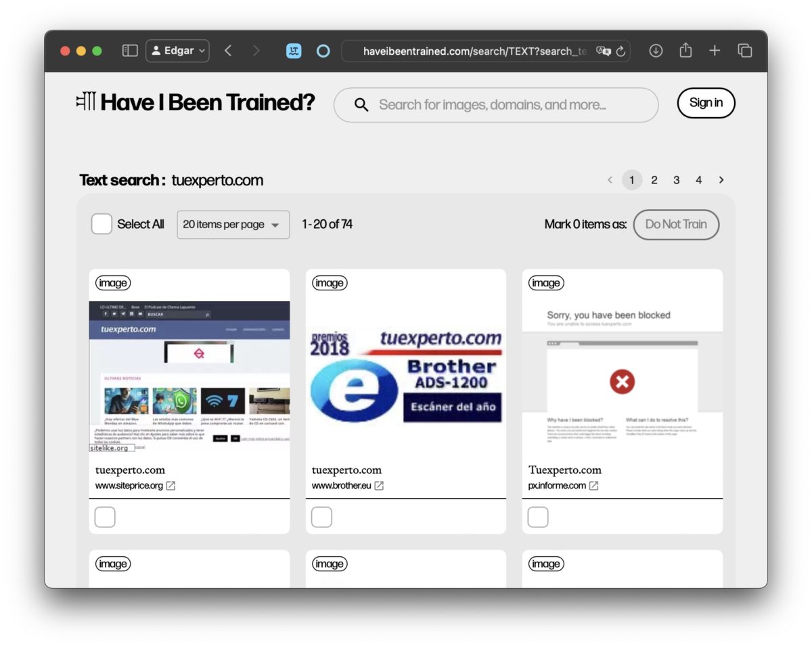This screenshot has height=647, width=812.
Task: Click the image tag on the brother.eu card
Action: (x=330, y=283)
